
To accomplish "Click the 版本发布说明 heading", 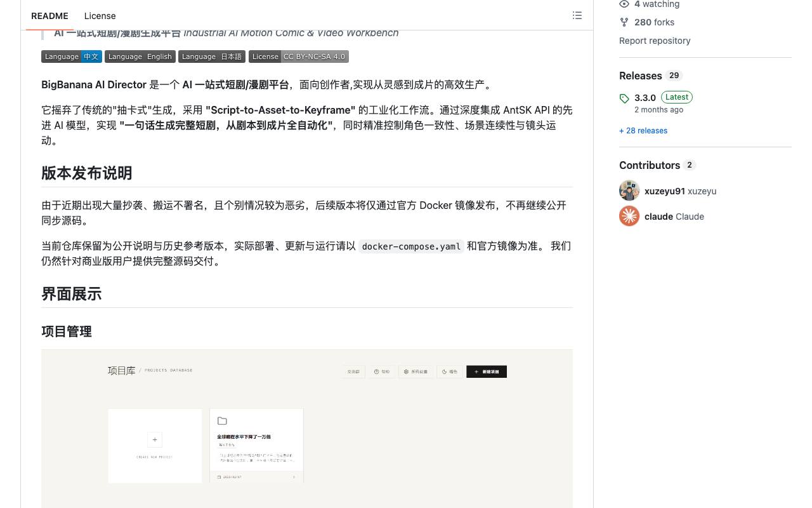I will click(x=87, y=173).
